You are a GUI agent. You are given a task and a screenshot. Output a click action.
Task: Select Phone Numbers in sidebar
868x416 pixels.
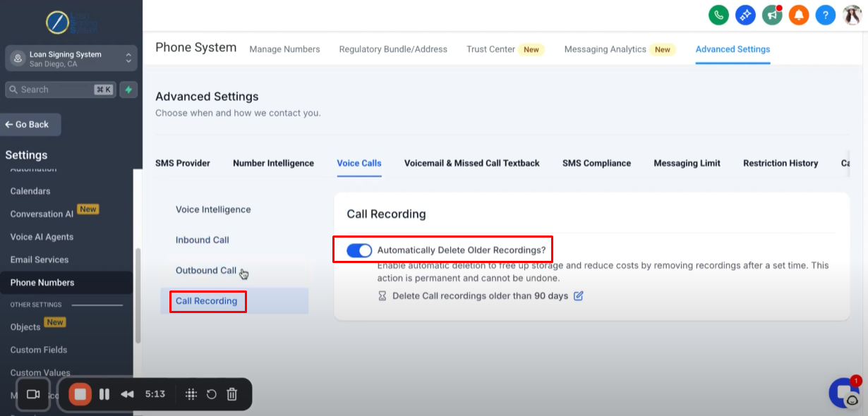coord(66,283)
